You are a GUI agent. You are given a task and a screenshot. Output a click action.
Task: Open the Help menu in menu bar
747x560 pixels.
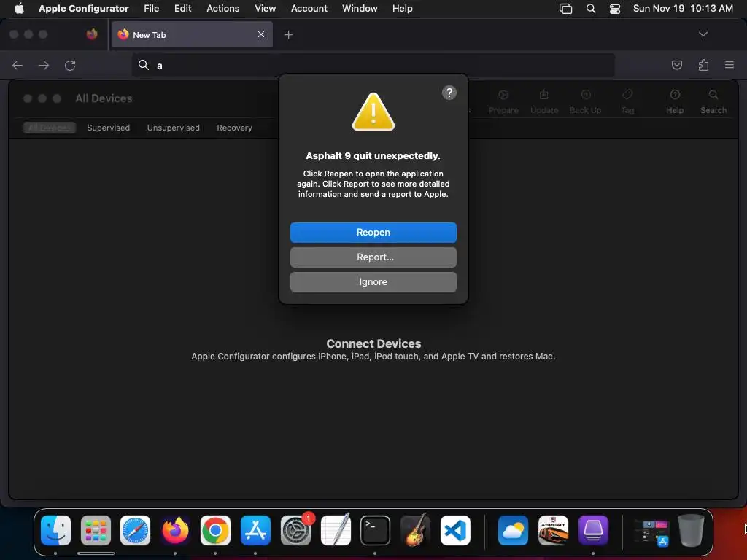[x=402, y=8]
